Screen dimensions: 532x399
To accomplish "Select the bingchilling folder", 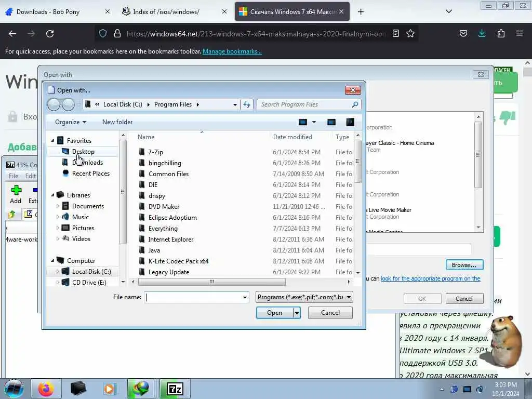I will (165, 163).
